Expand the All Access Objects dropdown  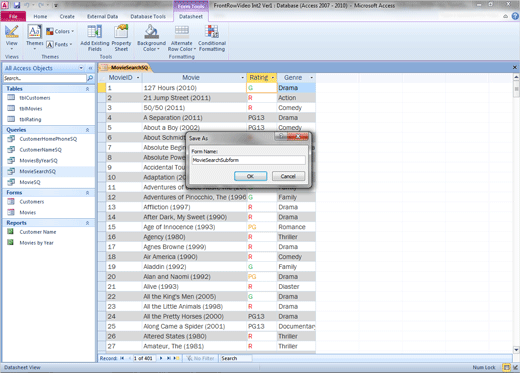point(81,68)
